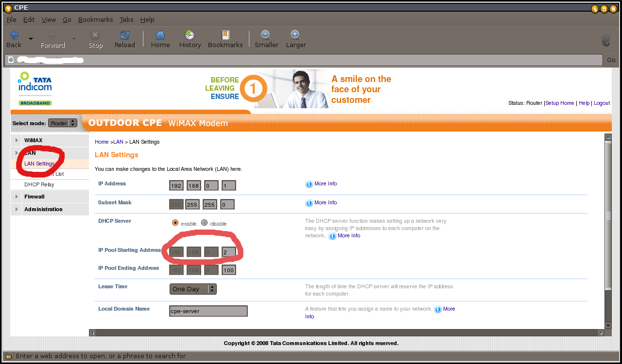Open the Edit menu
The height and width of the screenshot is (364, 622).
(x=29, y=19)
